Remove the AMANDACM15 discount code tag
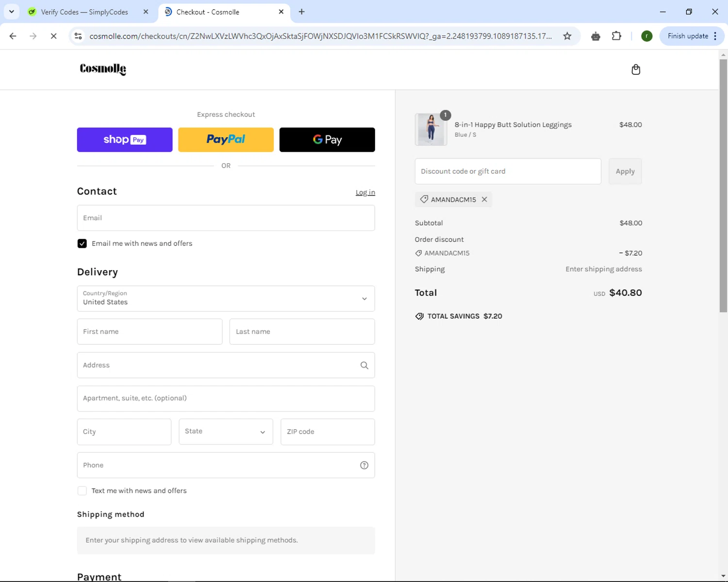Image resolution: width=728 pixels, height=582 pixels. click(x=484, y=199)
